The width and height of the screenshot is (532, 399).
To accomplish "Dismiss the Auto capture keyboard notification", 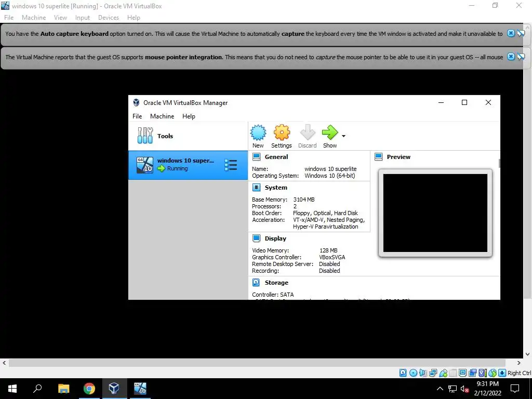I will click(511, 33).
